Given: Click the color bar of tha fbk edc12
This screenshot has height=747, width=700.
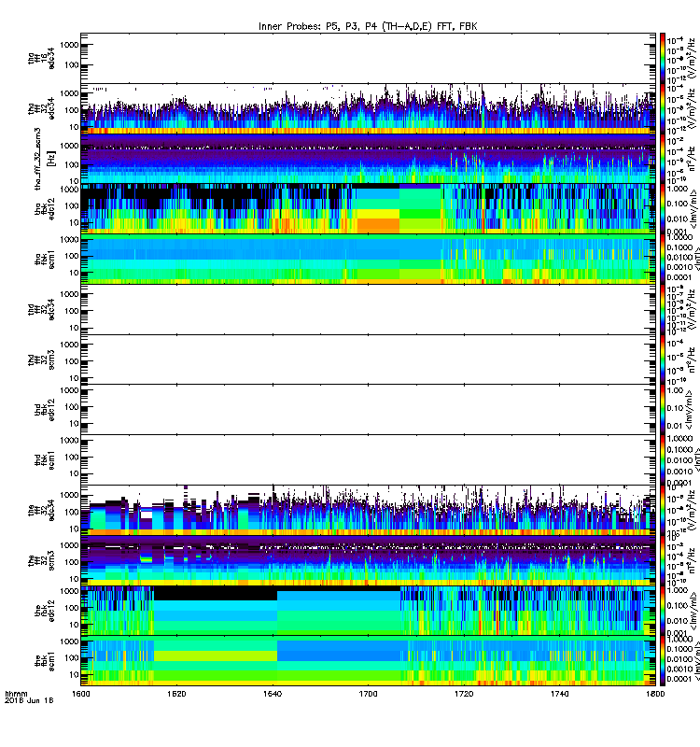Looking at the screenshot, I should 663,209.
